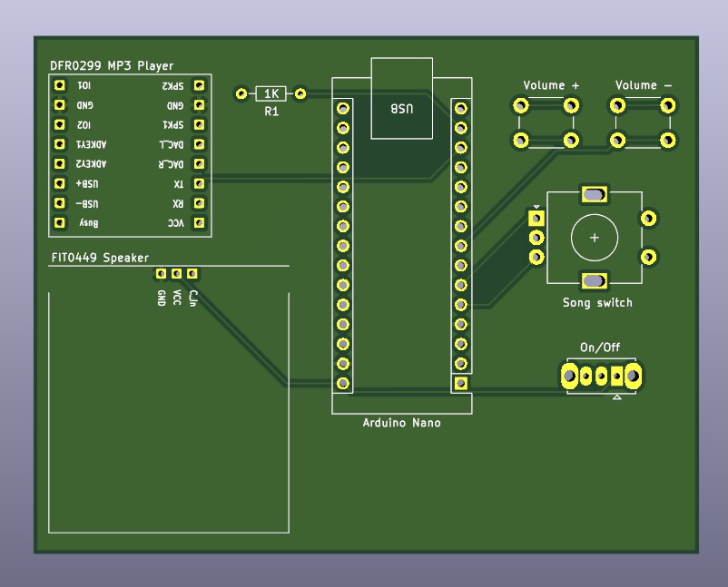728x587 pixels.
Task: Click the pad beside SPK1 label
Action: pos(199,124)
